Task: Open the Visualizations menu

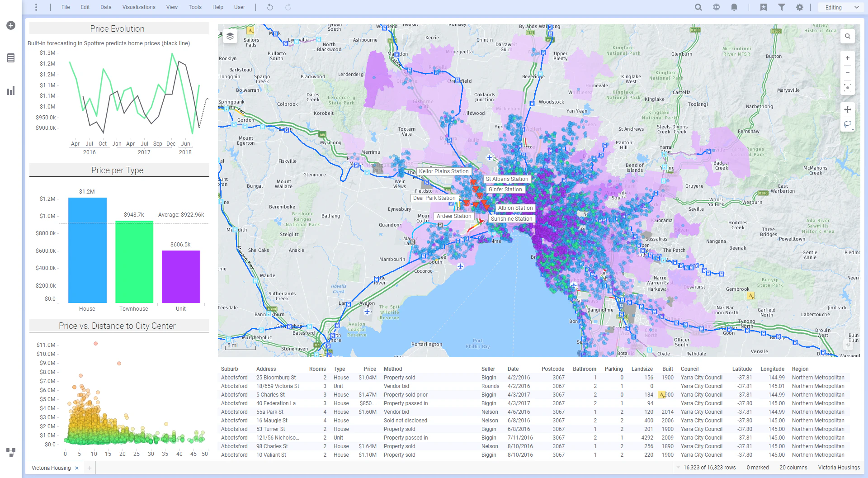Action: pyautogui.click(x=139, y=7)
